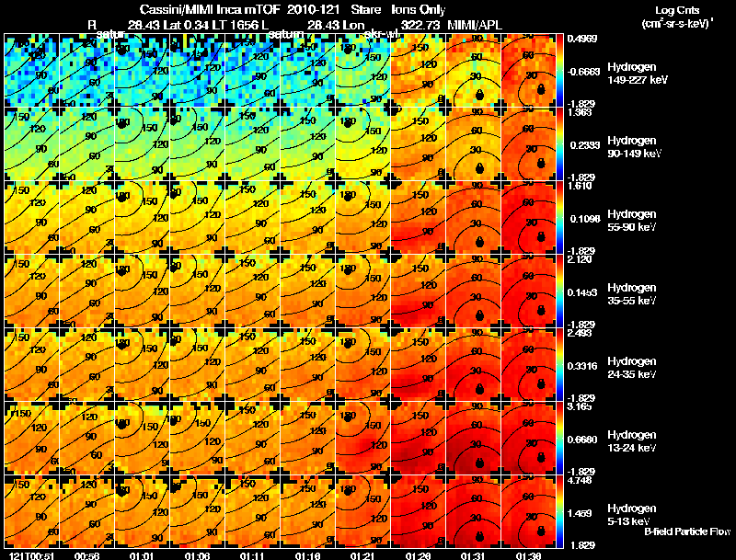The height and width of the screenshot is (560, 736).
Task: Click the '01:06' time label
Action: point(197,556)
